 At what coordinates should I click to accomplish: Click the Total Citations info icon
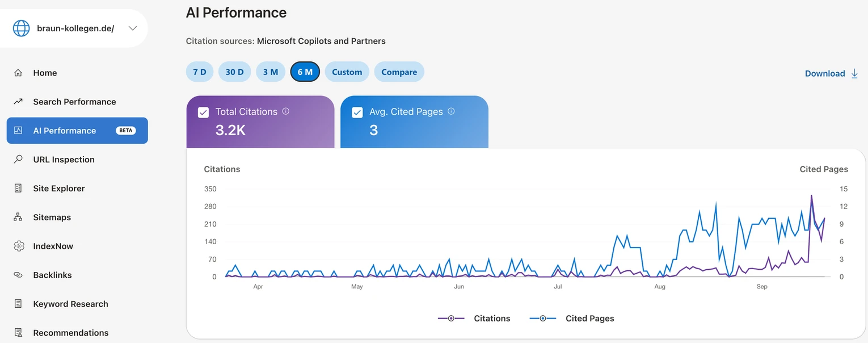286,111
